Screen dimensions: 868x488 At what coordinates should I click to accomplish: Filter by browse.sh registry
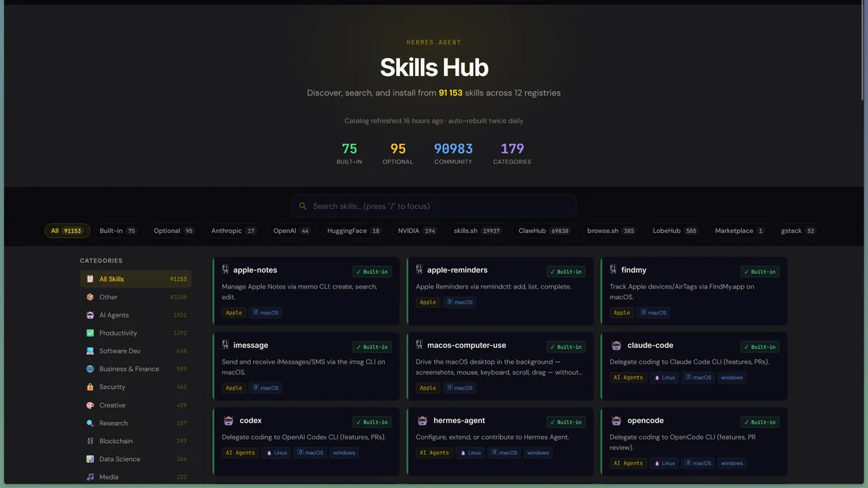pyautogui.click(x=610, y=231)
